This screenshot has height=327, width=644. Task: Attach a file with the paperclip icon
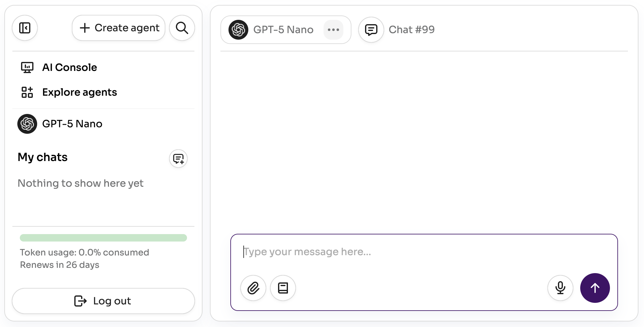pos(253,288)
